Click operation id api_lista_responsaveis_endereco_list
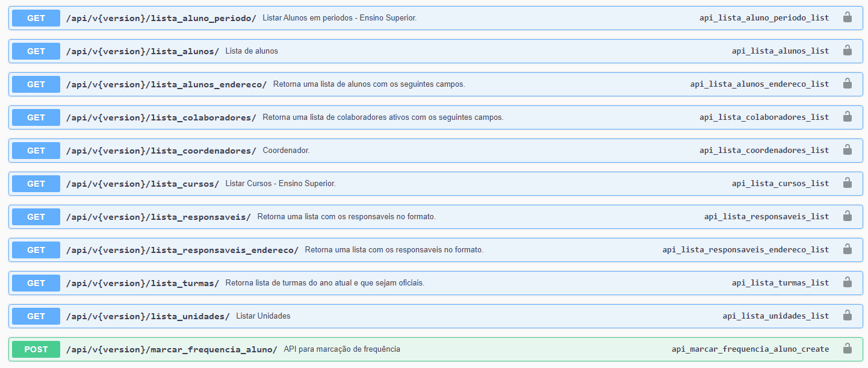 [x=746, y=250]
